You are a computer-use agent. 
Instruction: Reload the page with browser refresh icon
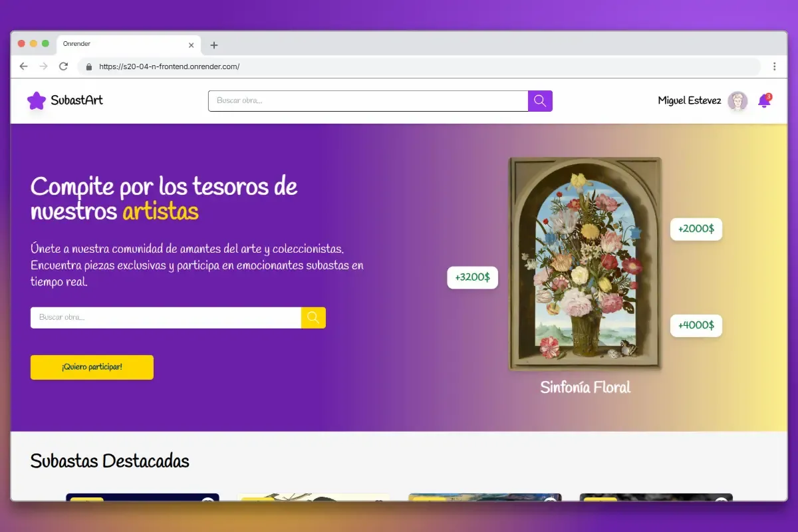point(63,66)
